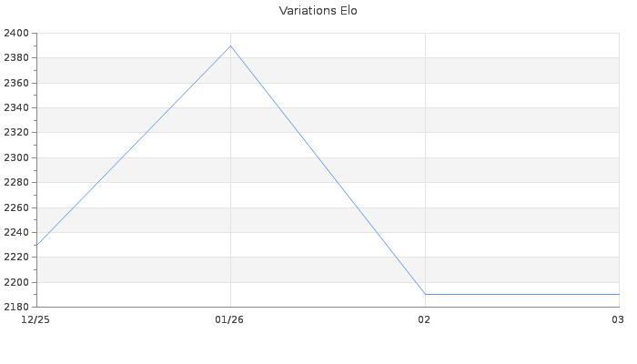Click the 2390 peak point at 01/26
The image size is (637, 364).
tap(231, 45)
